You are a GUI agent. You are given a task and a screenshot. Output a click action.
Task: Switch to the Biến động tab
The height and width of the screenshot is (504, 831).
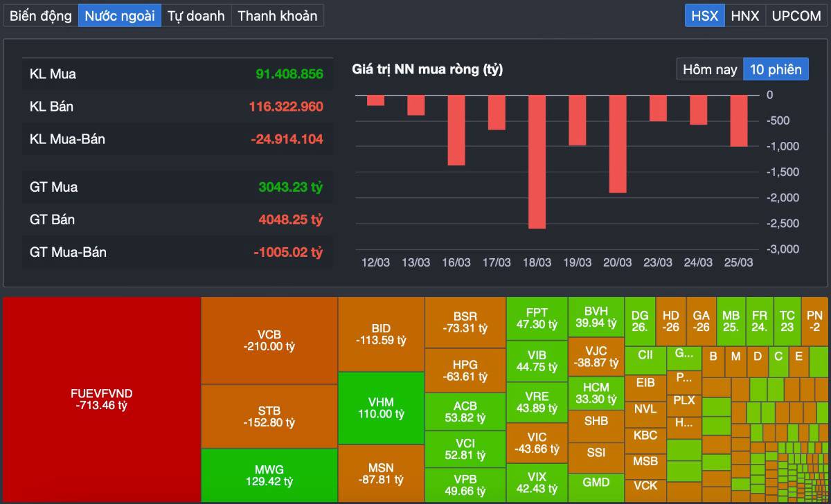point(40,15)
